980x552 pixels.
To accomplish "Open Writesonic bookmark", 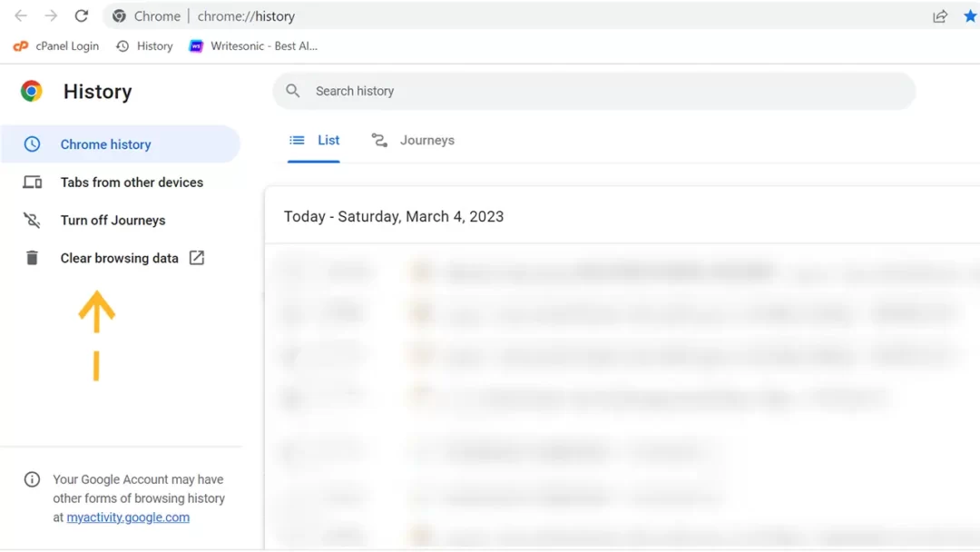I will coord(253,46).
